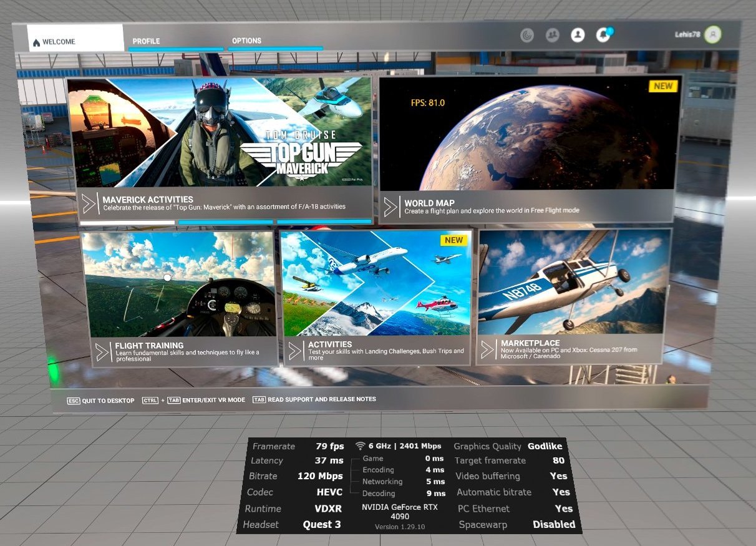The width and height of the screenshot is (756, 546).
Task: Select the middle carousel indicator under Maverick Activities
Action: [226, 222]
